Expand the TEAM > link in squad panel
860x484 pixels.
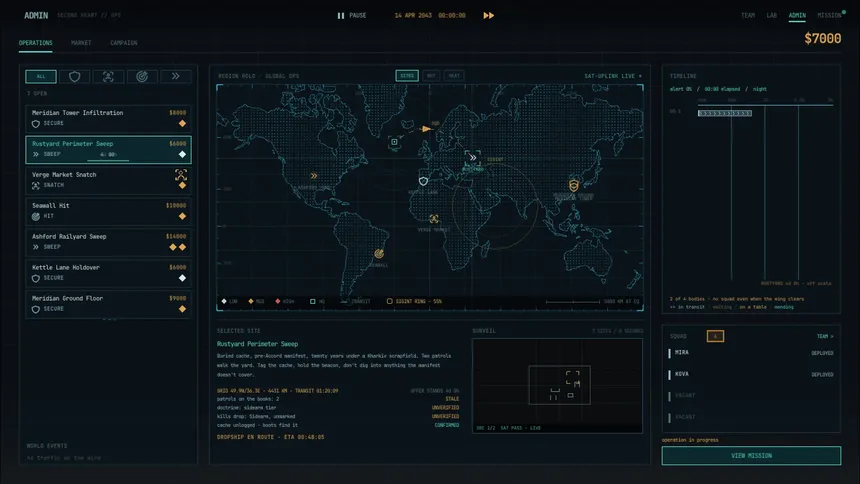tap(824, 336)
